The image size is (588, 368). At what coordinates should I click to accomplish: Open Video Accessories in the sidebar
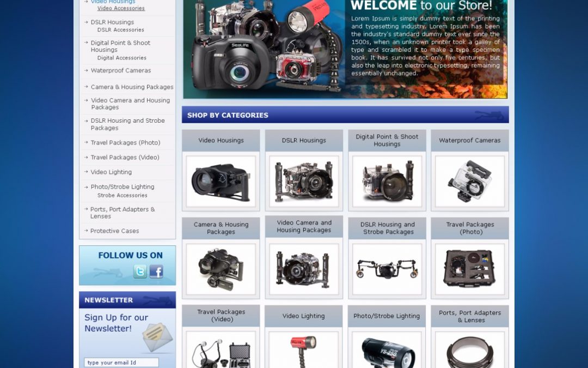[121, 8]
